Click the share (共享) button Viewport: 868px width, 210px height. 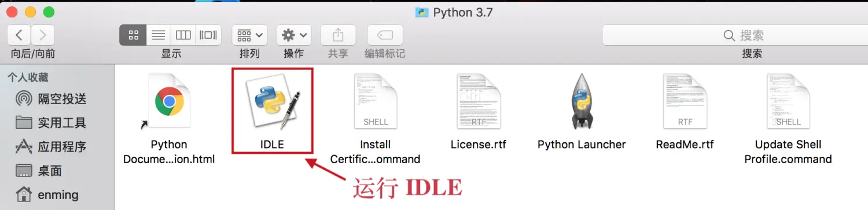click(x=338, y=35)
